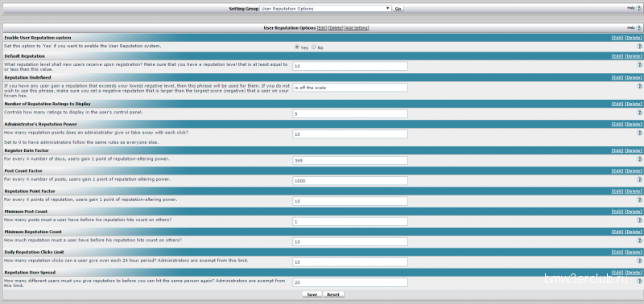Delete the Enable User Reputation system setting
This screenshot has height=304, width=644.
click(633, 38)
